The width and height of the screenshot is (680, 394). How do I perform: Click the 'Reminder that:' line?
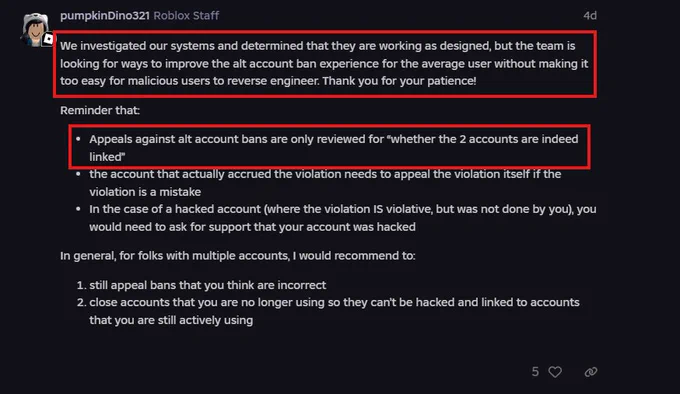click(100, 111)
